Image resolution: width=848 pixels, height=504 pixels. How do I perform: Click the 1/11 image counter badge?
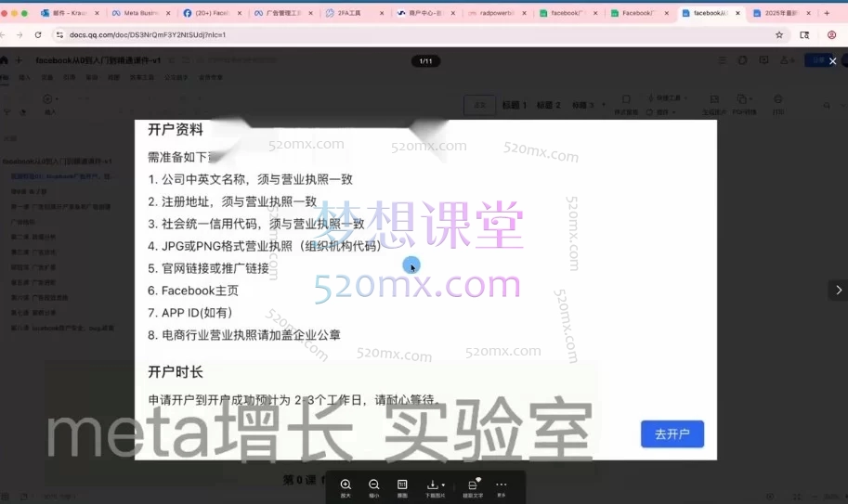point(425,61)
